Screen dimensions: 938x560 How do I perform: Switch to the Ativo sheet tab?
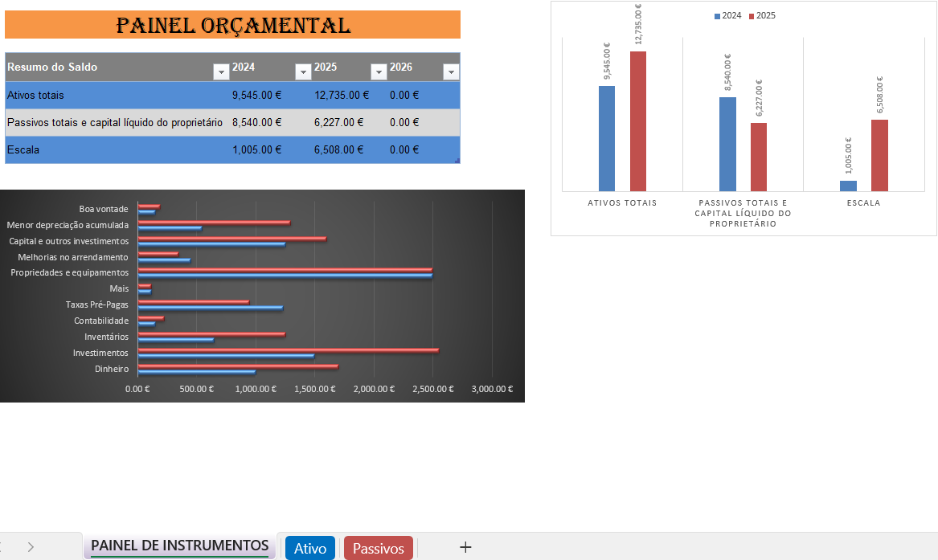pyautogui.click(x=310, y=548)
